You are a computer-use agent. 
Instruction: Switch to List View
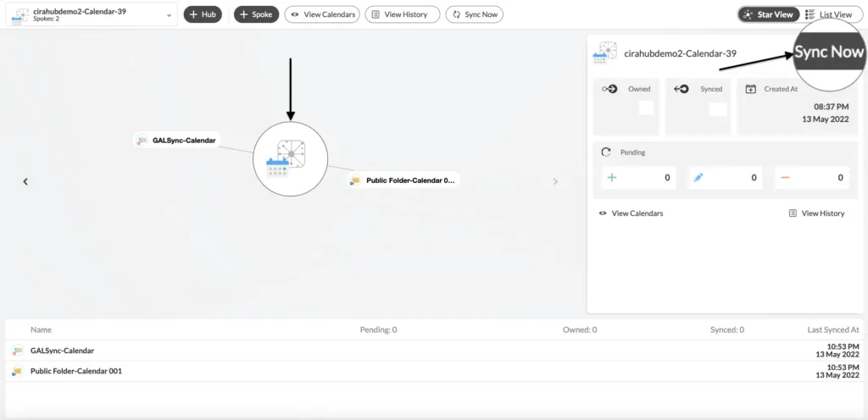[829, 14]
